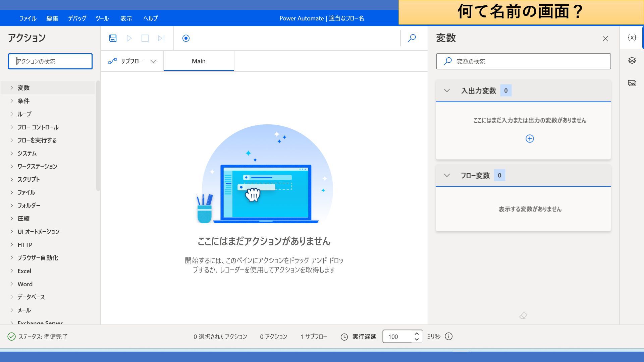Click the Stop flow square icon
Image resolution: width=644 pixels, height=362 pixels.
[x=145, y=38]
